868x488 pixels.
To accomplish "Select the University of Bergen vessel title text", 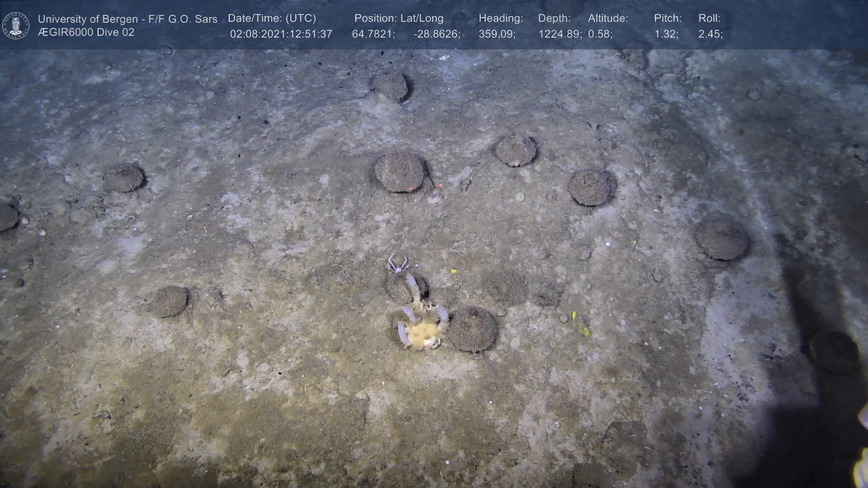I will point(127,19).
